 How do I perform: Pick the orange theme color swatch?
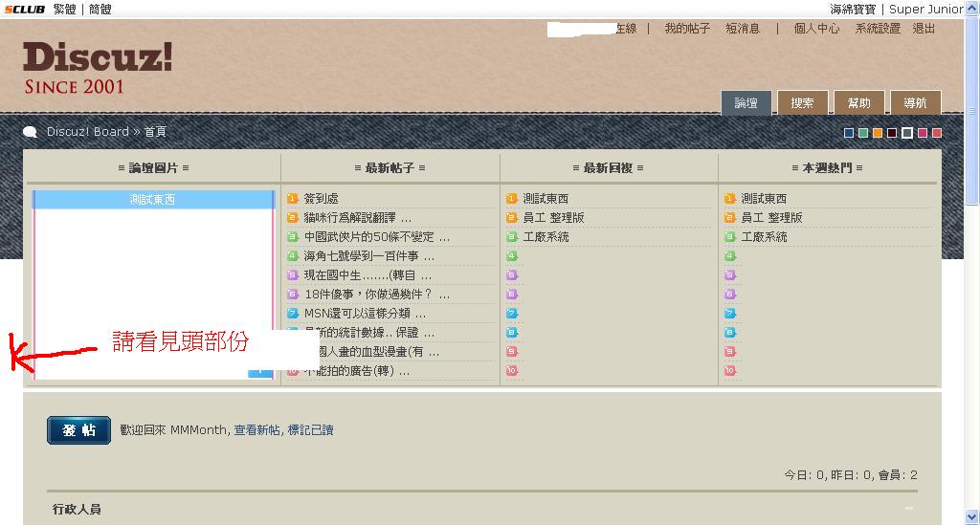[878, 133]
